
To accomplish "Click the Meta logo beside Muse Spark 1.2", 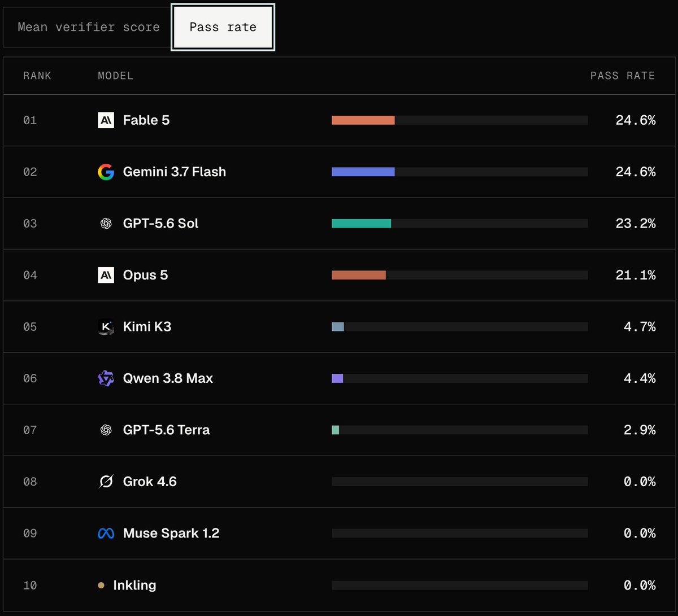I will point(106,534).
